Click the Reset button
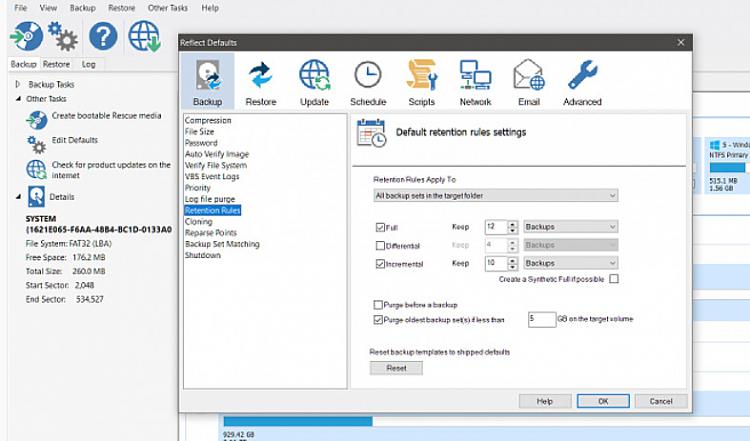750x441 pixels. pos(396,368)
